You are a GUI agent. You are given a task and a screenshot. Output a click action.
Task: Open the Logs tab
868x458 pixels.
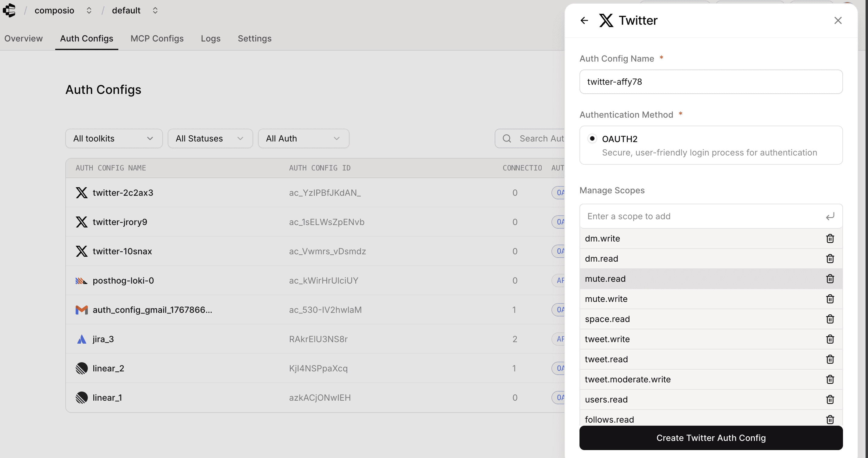click(x=211, y=38)
